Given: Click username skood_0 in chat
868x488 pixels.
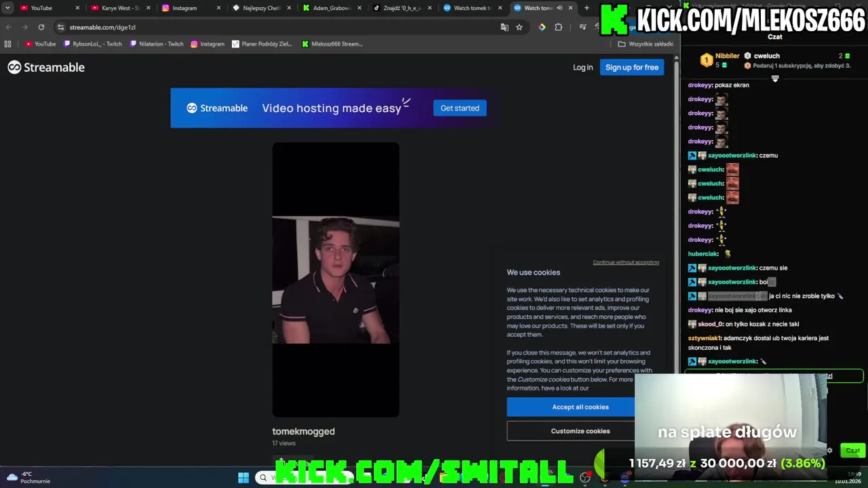Looking at the screenshot, I should coord(711,324).
